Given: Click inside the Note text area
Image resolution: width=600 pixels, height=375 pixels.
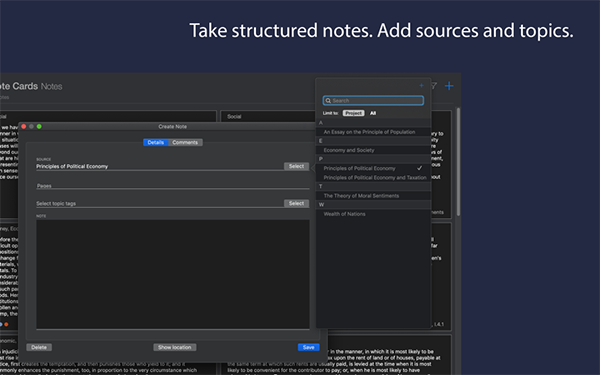Looking at the screenshot, I should [173, 274].
